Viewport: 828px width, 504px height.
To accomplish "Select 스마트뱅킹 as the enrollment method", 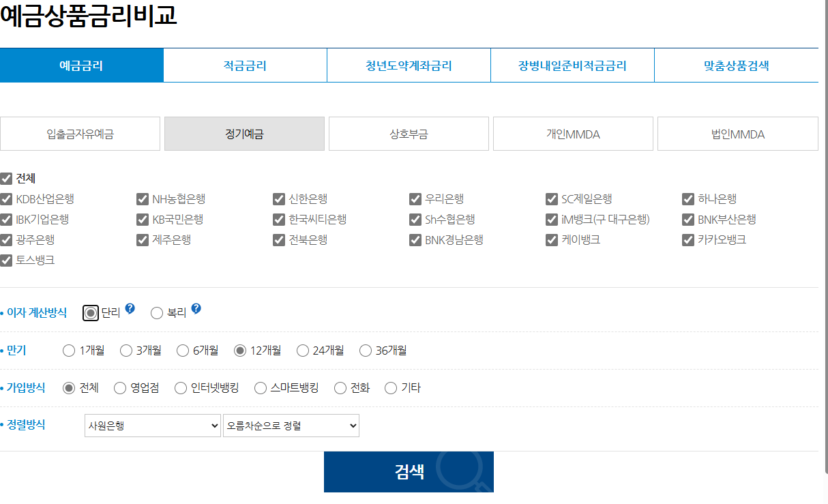I will click(260, 387).
